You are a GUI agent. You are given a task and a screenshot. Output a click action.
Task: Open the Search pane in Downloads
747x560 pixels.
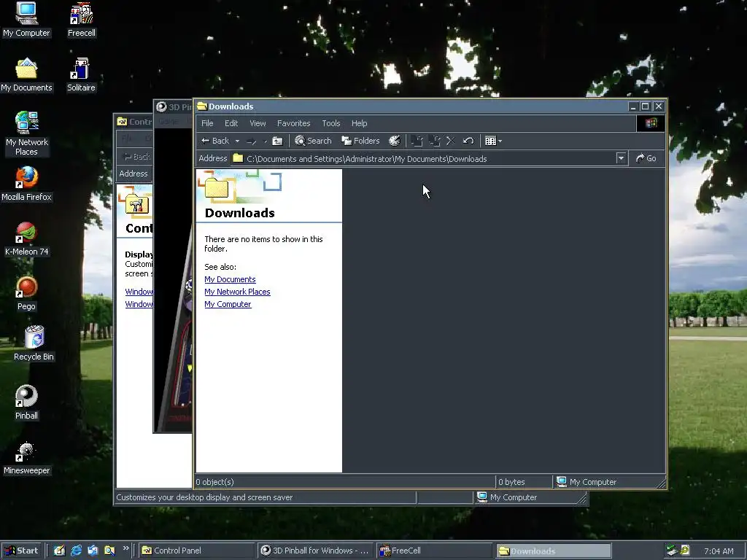coord(313,141)
